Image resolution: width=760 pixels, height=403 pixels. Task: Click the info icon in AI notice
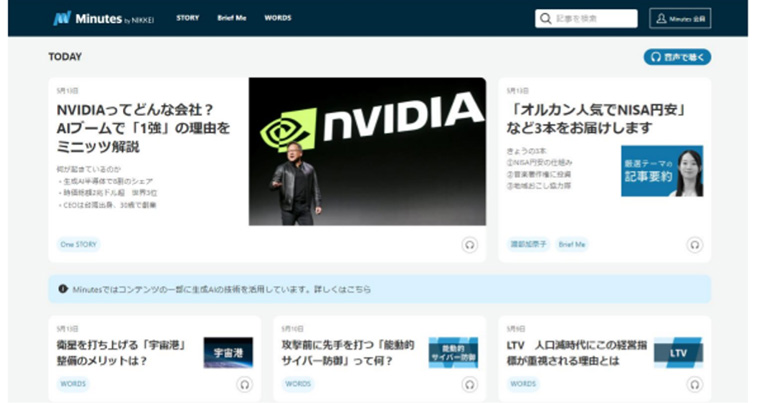coord(63,289)
